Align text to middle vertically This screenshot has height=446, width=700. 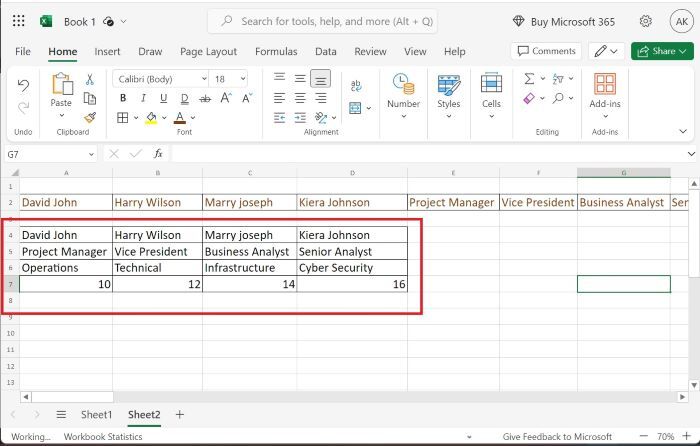pyautogui.click(x=300, y=79)
